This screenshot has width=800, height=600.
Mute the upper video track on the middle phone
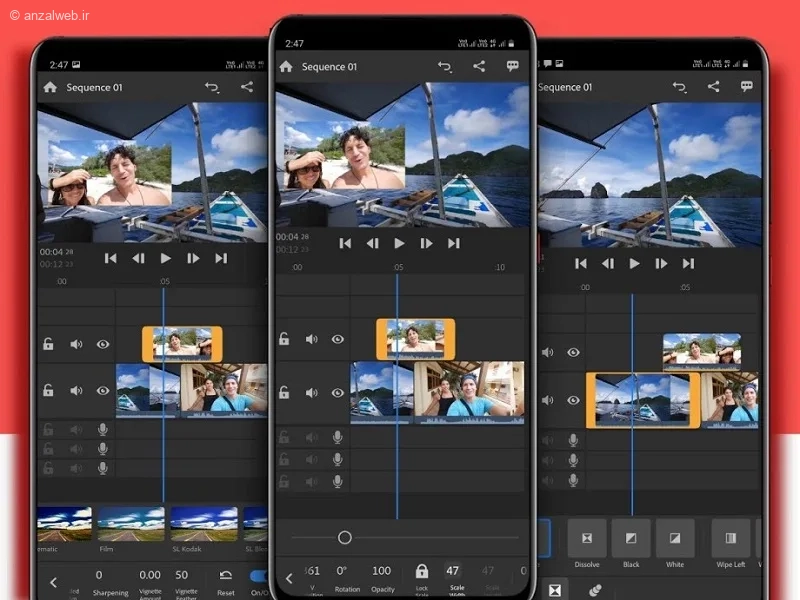click(x=311, y=339)
